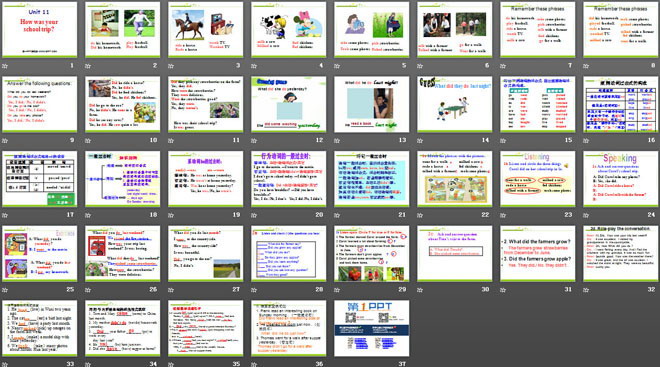Click the animation star icon under slide 17
Image resolution: width=660 pixels, height=367 pixels.
[5, 215]
